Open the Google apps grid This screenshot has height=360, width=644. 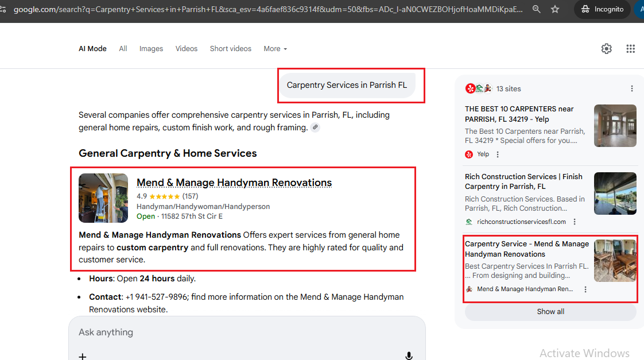click(630, 49)
